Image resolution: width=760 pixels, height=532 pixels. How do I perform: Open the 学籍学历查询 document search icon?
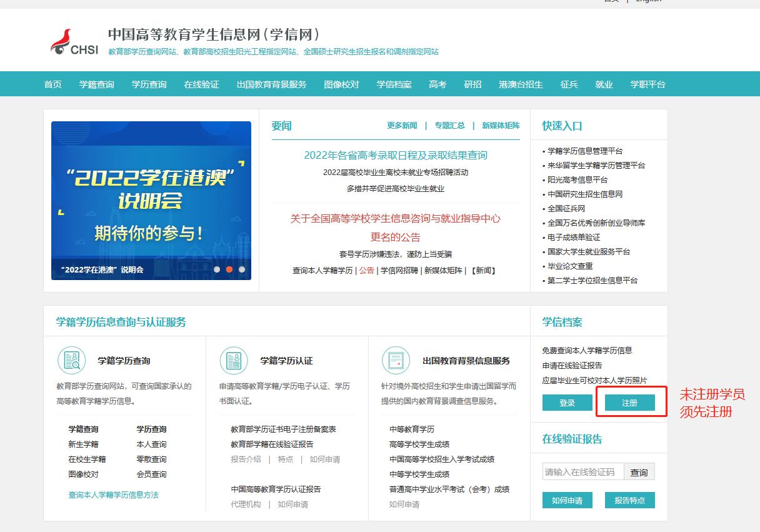(71, 360)
